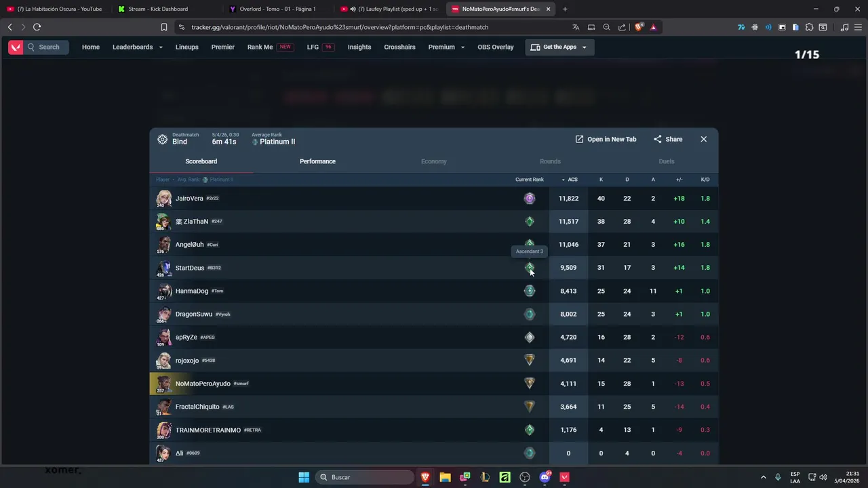Open match in new tab
This screenshot has width=868, height=488.
(606, 139)
